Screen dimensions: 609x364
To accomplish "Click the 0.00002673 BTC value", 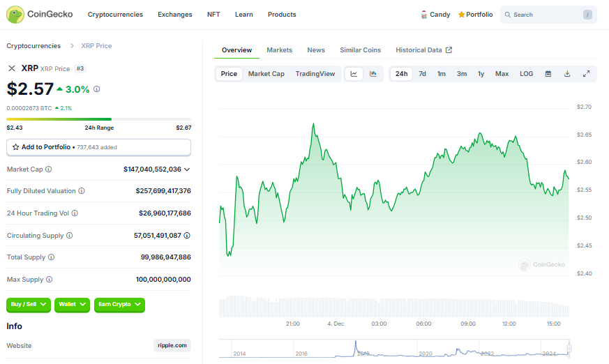I will coord(29,108).
